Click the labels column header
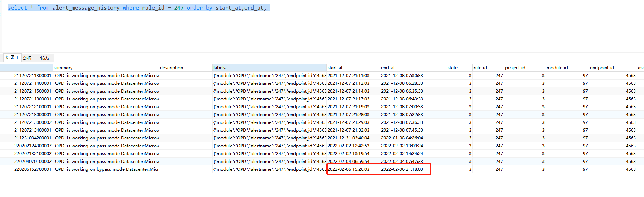 pyautogui.click(x=220, y=68)
